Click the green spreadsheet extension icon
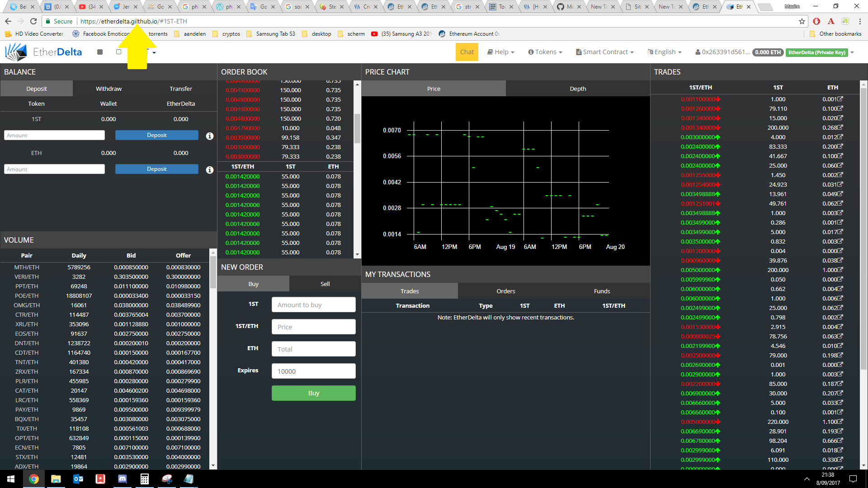This screenshot has height=488, width=868. click(845, 21)
